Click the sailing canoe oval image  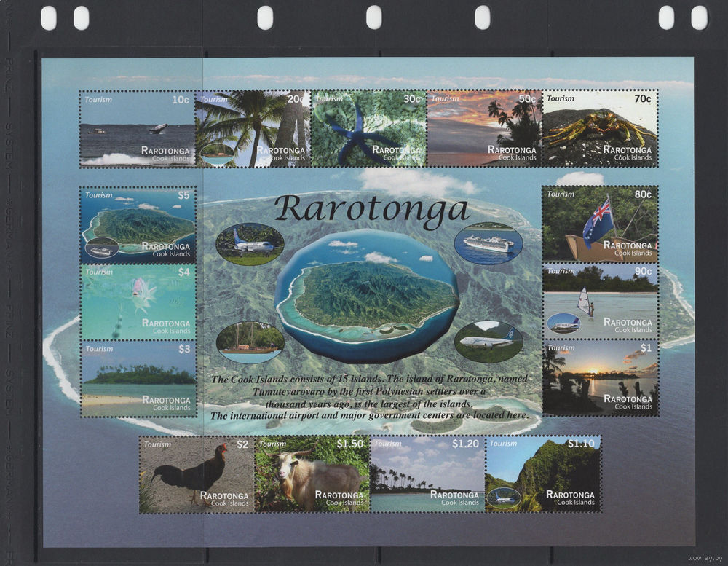point(250,342)
